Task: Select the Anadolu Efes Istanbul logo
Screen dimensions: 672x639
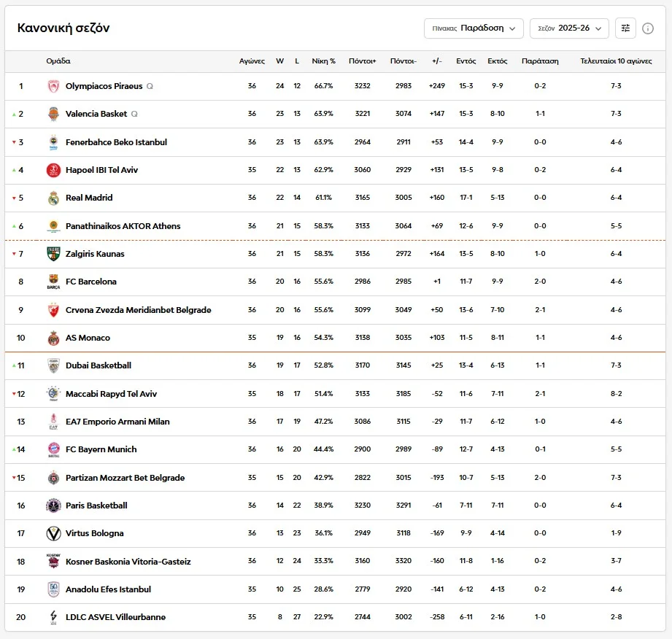Action: pos(53,589)
